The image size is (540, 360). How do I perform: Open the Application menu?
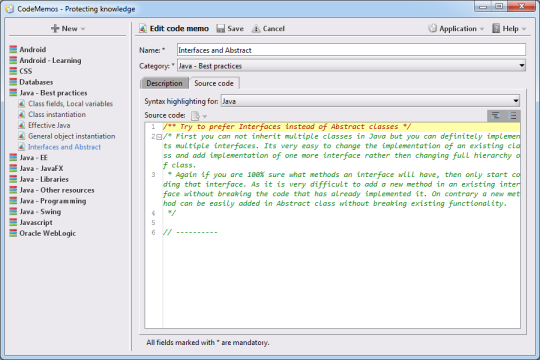click(x=456, y=29)
